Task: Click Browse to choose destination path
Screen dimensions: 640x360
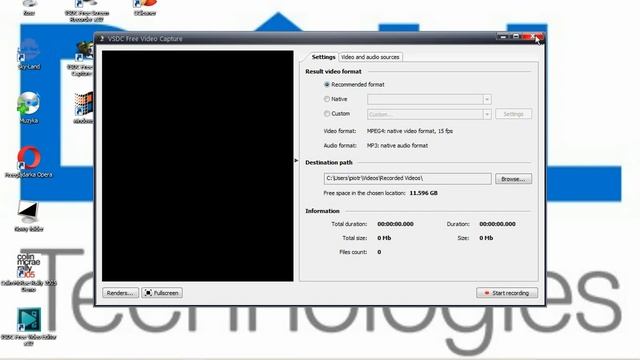Action: 513,179
